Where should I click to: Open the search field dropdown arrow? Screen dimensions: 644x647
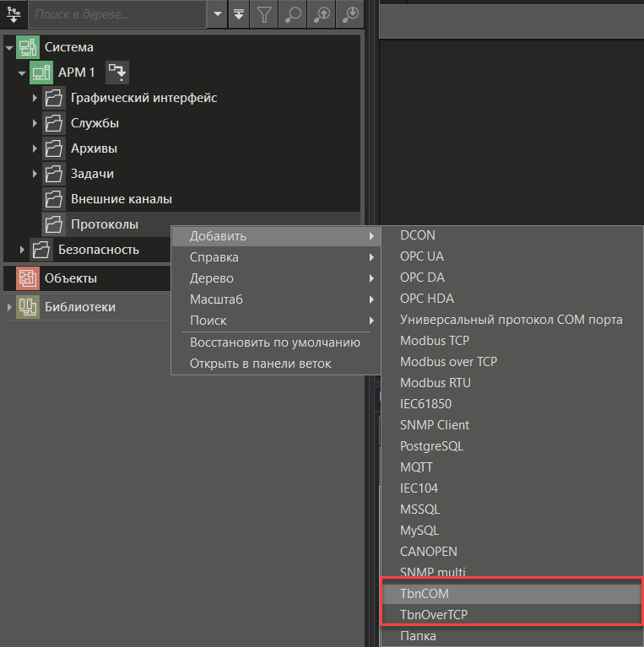click(x=218, y=14)
